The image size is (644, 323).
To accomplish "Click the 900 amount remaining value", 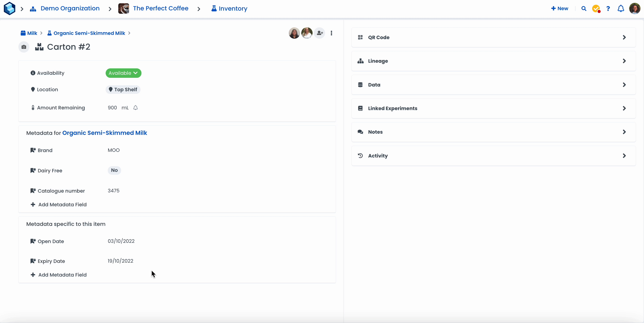I will (x=112, y=108).
